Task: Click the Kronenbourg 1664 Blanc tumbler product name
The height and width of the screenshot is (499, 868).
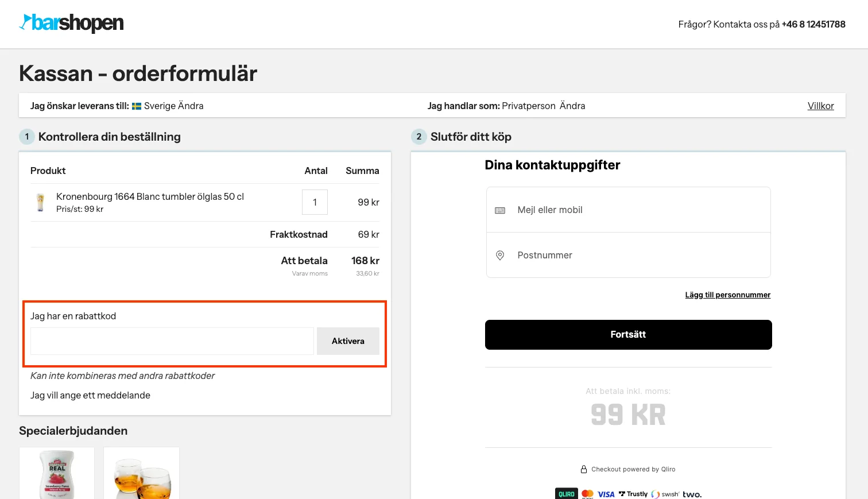Action: pos(150,196)
